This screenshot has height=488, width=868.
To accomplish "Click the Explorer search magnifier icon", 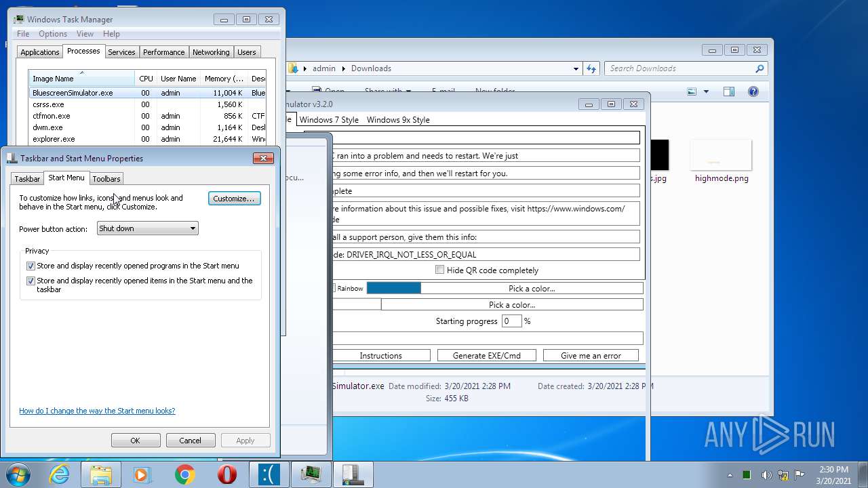I will [x=759, y=68].
